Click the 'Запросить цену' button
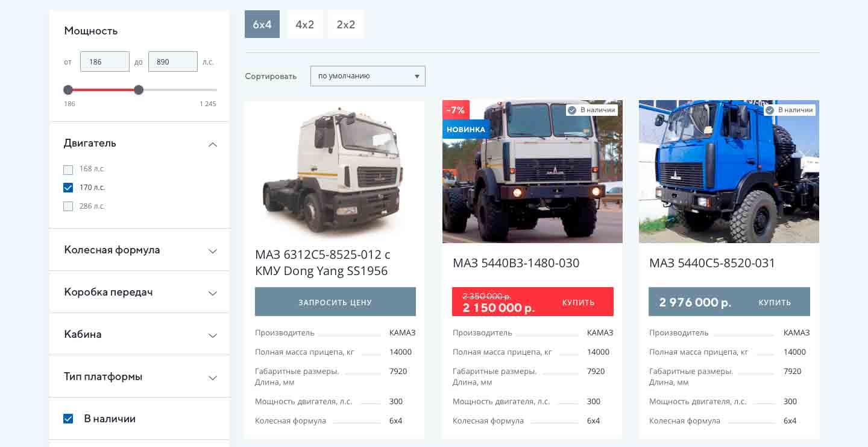 pyautogui.click(x=335, y=302)
